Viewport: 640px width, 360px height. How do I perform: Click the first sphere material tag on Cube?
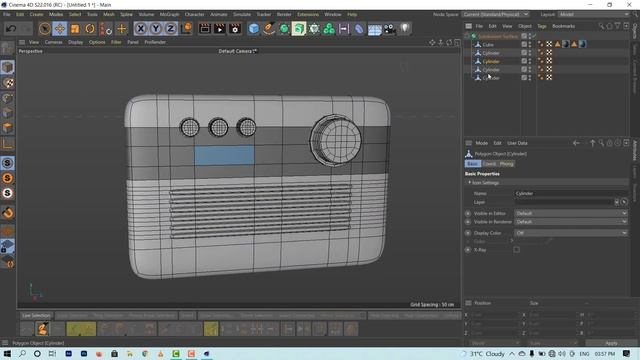pos(566,44)
